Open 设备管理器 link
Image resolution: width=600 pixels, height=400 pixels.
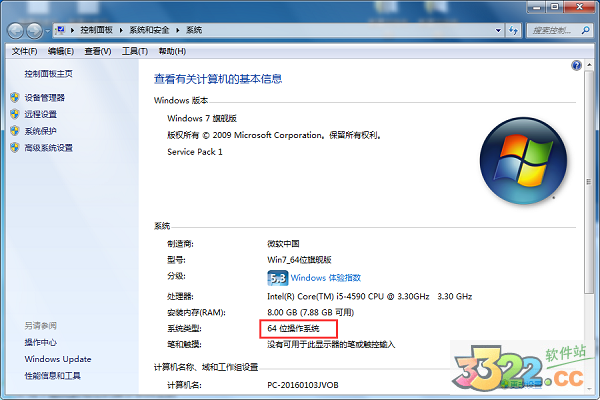45,98
